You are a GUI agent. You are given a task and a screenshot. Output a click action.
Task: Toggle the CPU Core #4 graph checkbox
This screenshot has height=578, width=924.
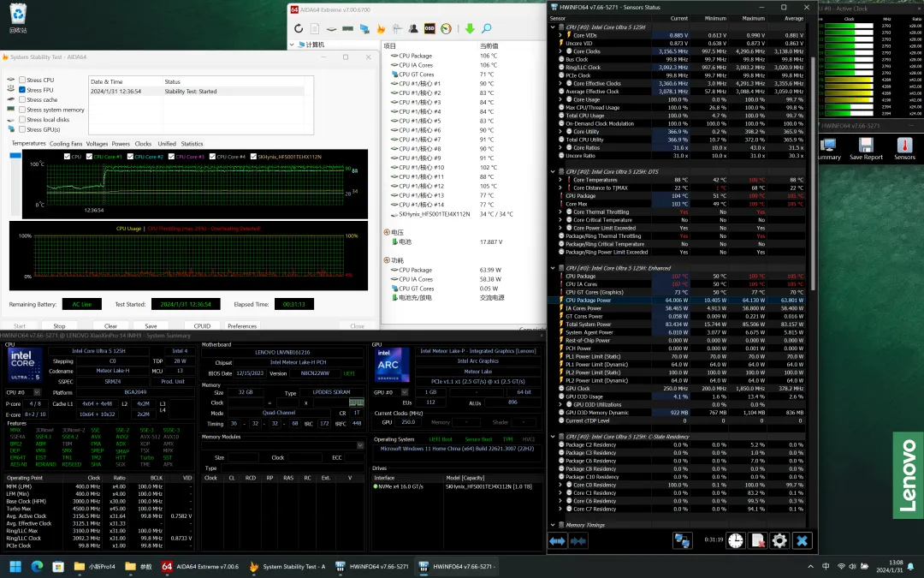click(x=212, y=157)
